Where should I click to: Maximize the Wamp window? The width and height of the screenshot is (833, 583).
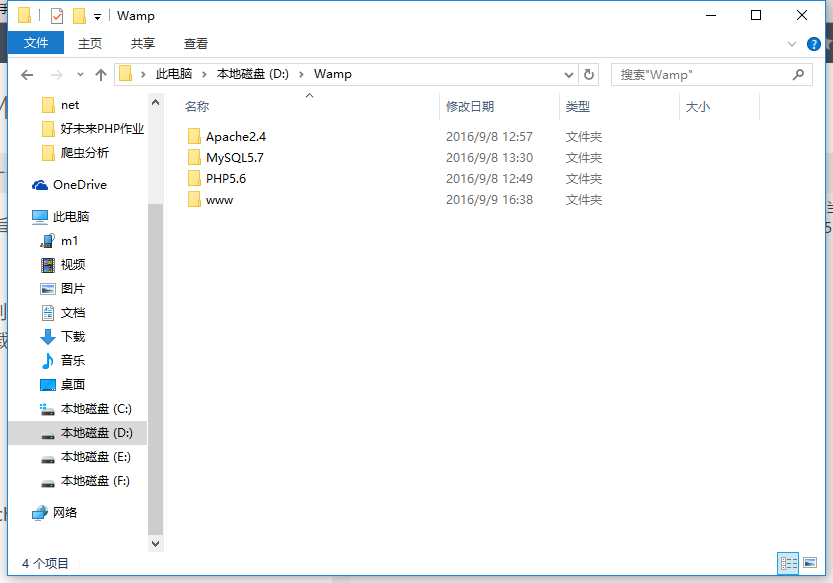click(755, 15)
